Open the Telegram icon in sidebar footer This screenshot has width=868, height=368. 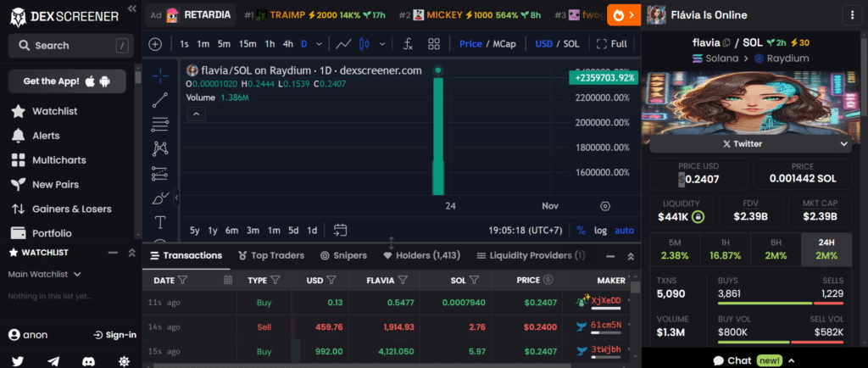[x=53, y=361]
